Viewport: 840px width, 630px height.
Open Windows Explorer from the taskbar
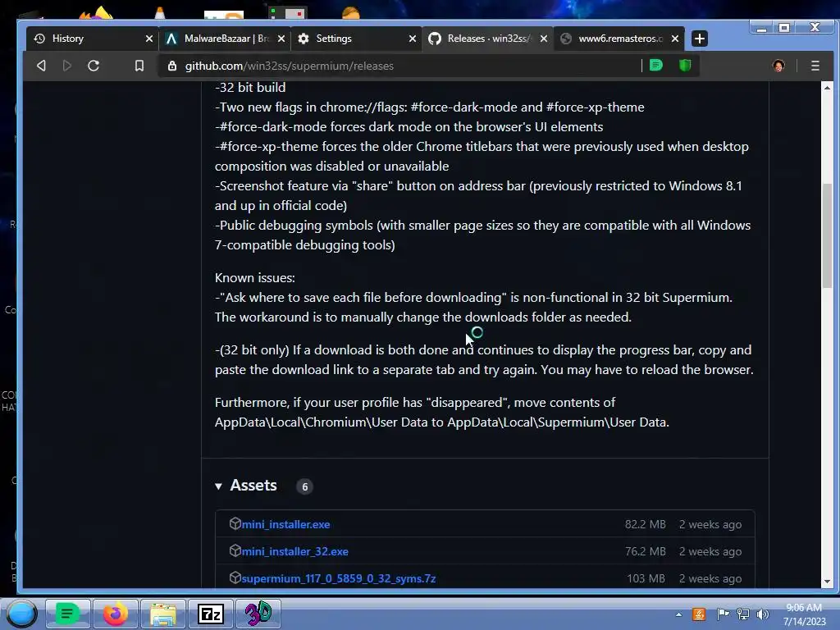tap(163, 614)
